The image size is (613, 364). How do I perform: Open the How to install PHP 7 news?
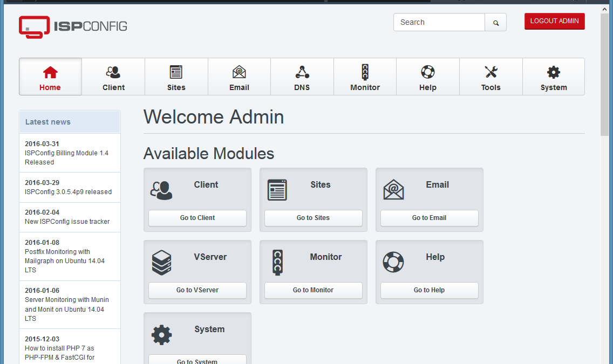pos(59,353)
